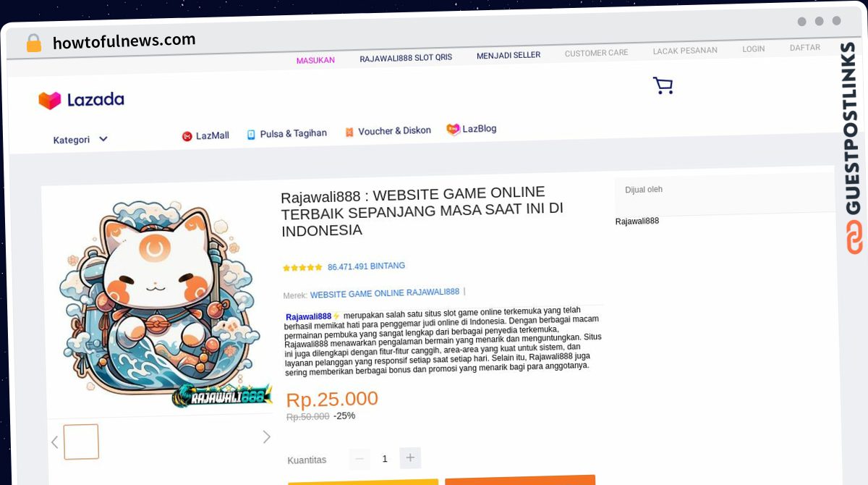Go to the CUSTOMER CARE link

click(x=597, y=53)
